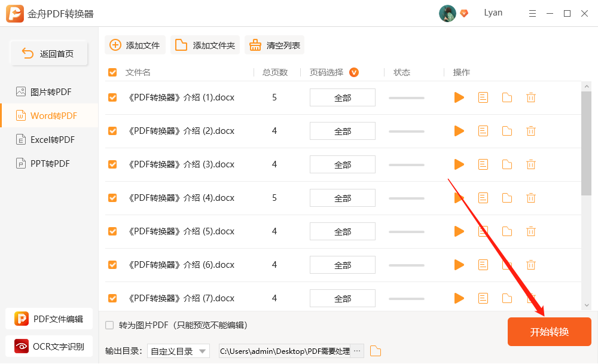This screenshot has height=364, width=598.
Task: Open output folder icon for file (4).docx
Action: 507,198
